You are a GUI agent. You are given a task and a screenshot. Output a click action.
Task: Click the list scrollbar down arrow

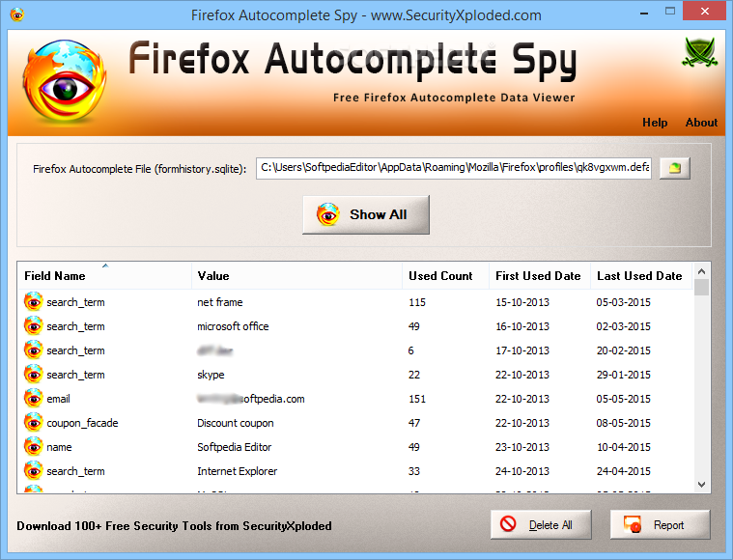(701, 485)
